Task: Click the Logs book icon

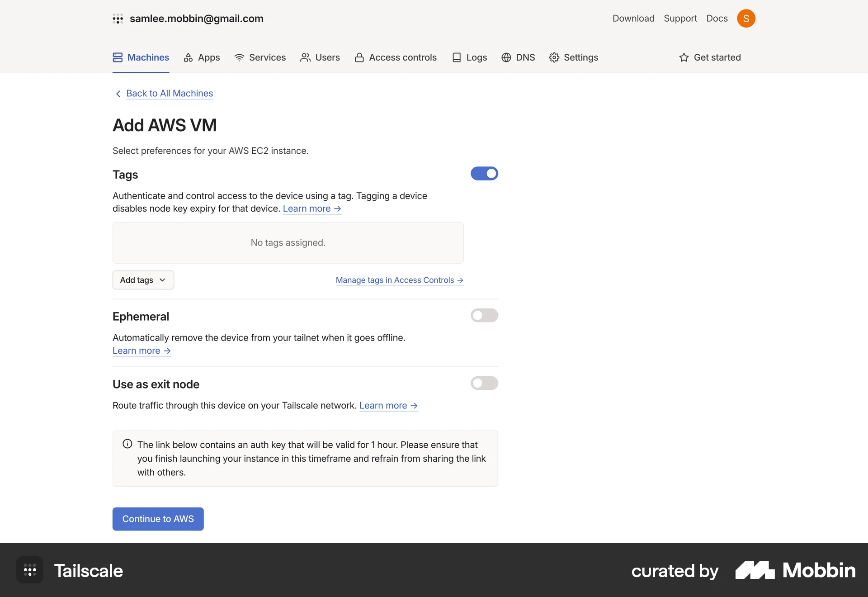Action: (x=457, y=57)
